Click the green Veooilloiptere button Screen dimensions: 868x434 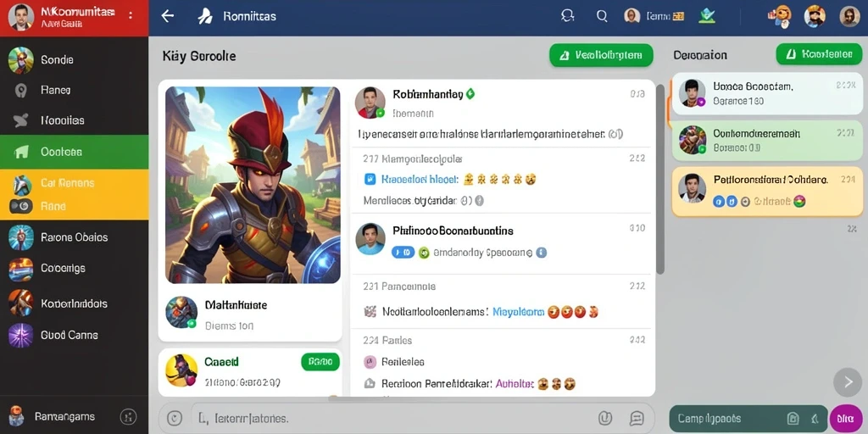pos(601,55)
